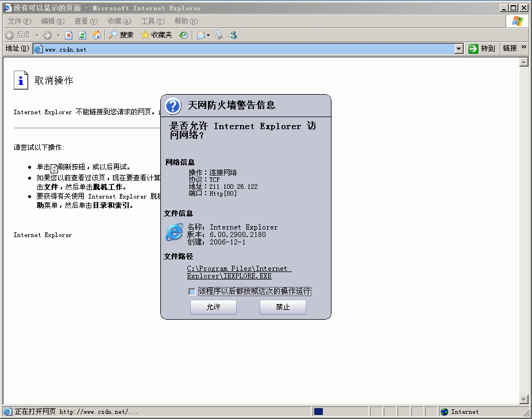Click the address field with www.csdn.net
This screenshot has height=419, width=532.
click(249, 49)
